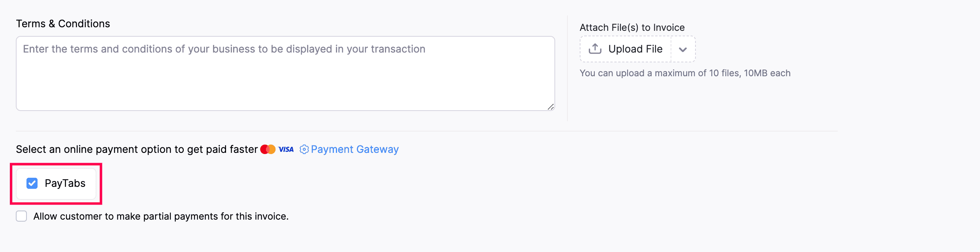Viewport: 980px width, 252px height.
Task: Click the Terms & Conditions heading
Action: 63,23
